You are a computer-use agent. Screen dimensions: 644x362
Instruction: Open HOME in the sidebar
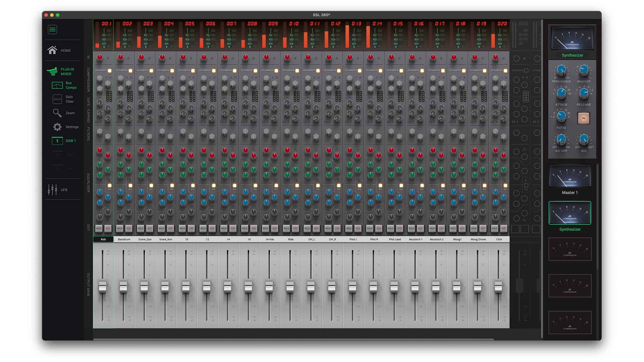(x=66, y=51)
